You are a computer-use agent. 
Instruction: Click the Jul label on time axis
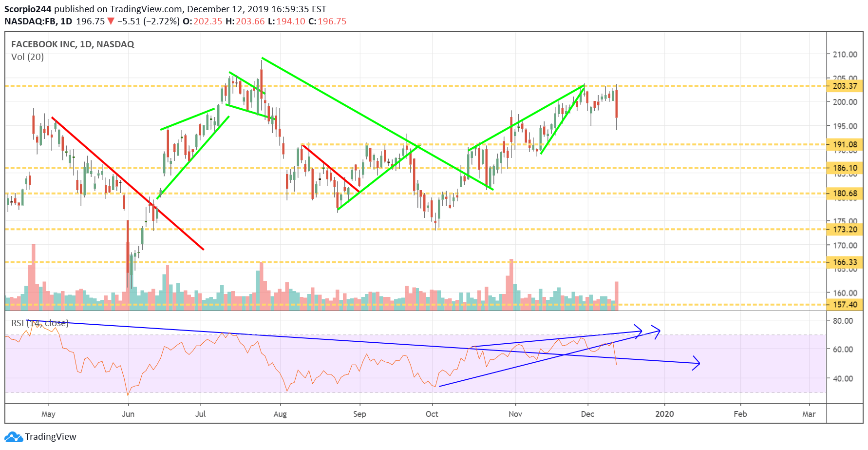click(201, 414)
